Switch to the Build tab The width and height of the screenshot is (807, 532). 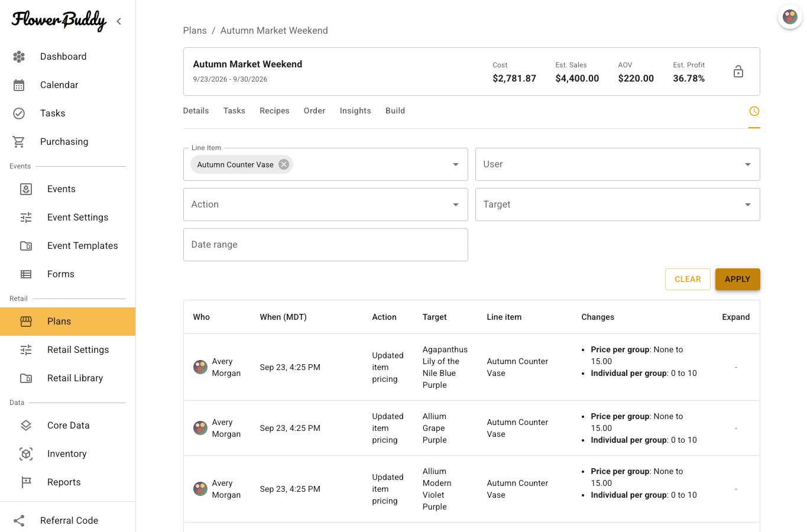click(395, 111)
